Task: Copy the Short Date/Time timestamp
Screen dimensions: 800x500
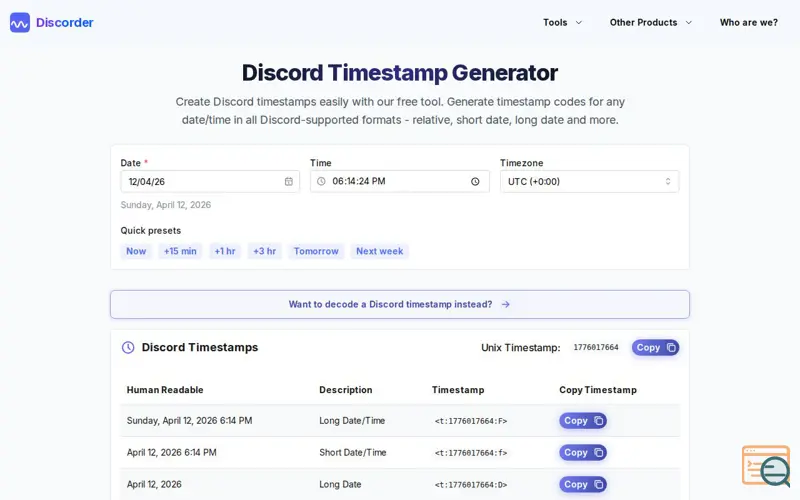Action: 583,453
